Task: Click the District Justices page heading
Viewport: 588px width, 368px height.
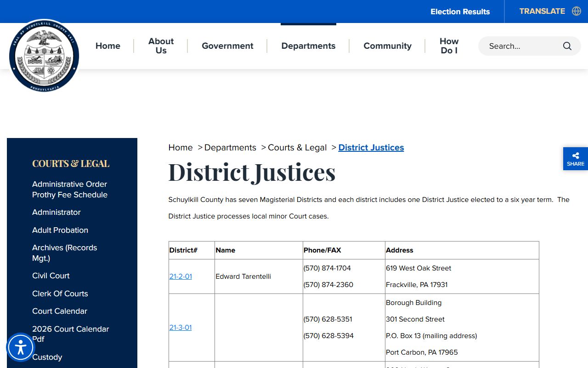Action: click(x=252, y=172)
